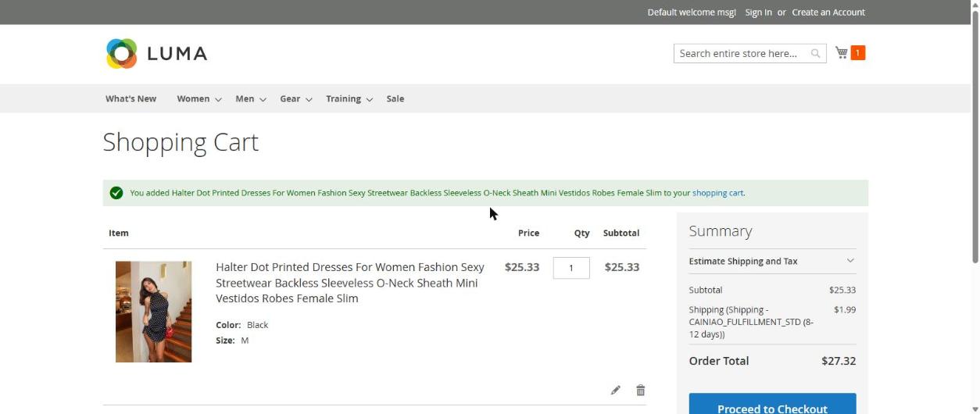This screenshot has height=414, width=980.
Task: Click the item price $25.33
Action: click(522, 267)
